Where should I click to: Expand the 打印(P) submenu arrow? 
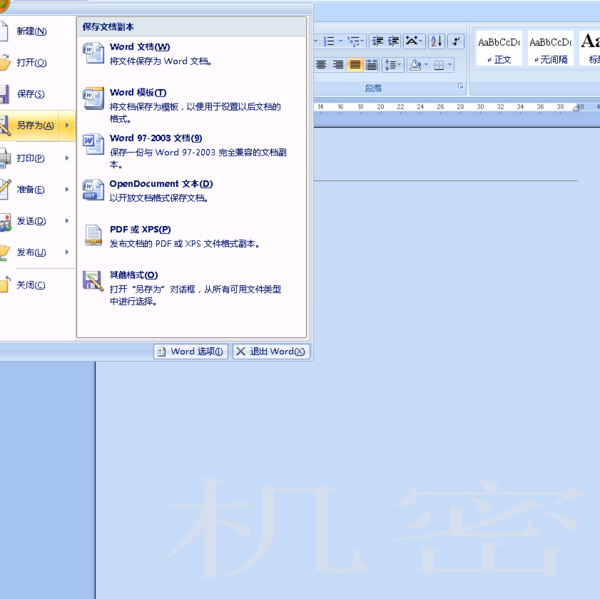pos(67,158)
